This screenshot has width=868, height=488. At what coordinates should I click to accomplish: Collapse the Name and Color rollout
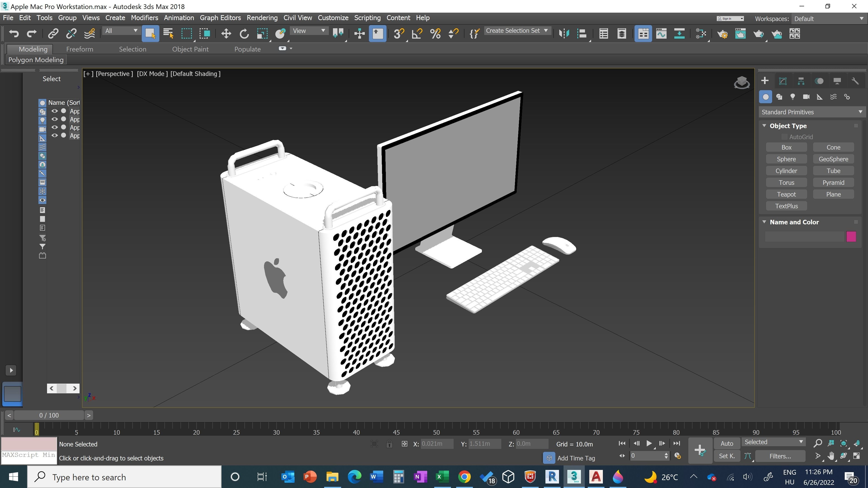(x=764, y=222)
